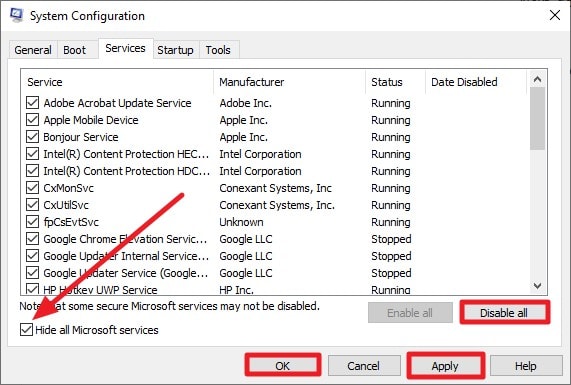Sort by the Service column header
This screenshot has width=571, height=385.
pos(118,82)
